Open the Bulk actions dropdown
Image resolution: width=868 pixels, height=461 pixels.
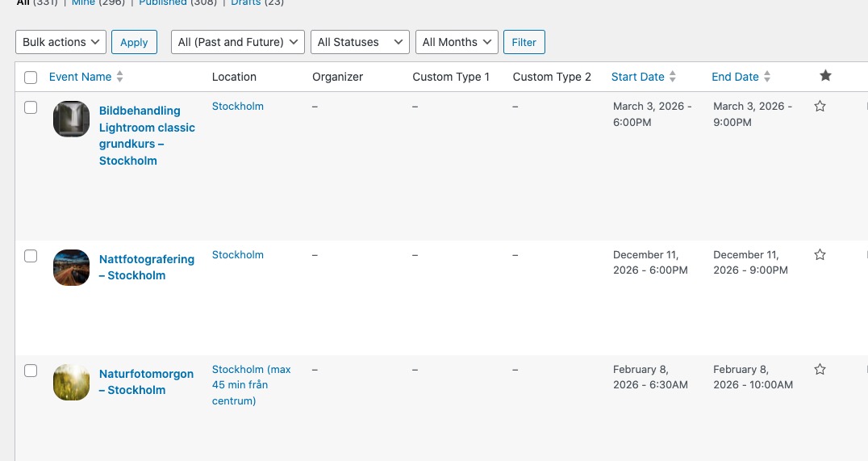click(61, 42)
